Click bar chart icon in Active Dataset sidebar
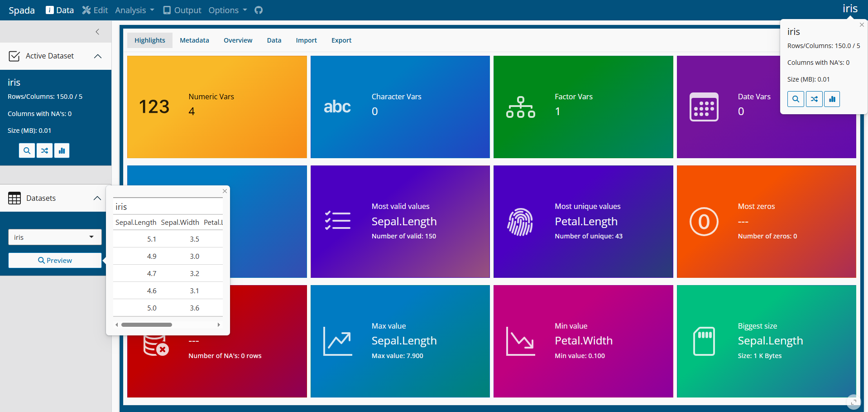 (62, 150)
